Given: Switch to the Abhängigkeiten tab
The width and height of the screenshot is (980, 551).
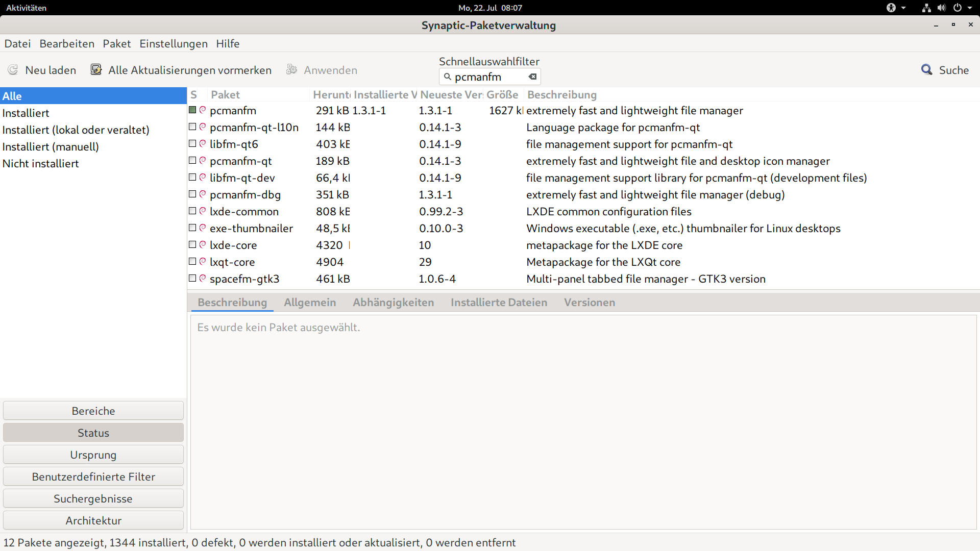Looking at the screenshot, I should 393,303.
